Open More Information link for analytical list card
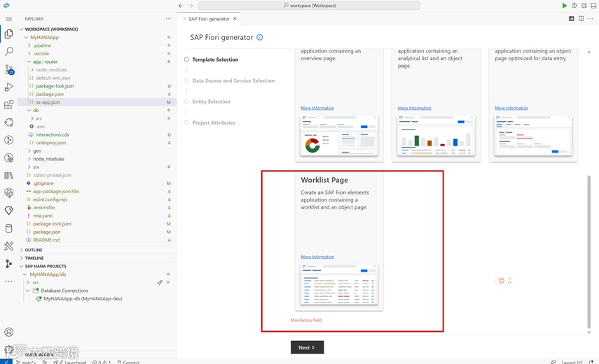The height and width of the screenshot is (364, 599). point(415,108)
